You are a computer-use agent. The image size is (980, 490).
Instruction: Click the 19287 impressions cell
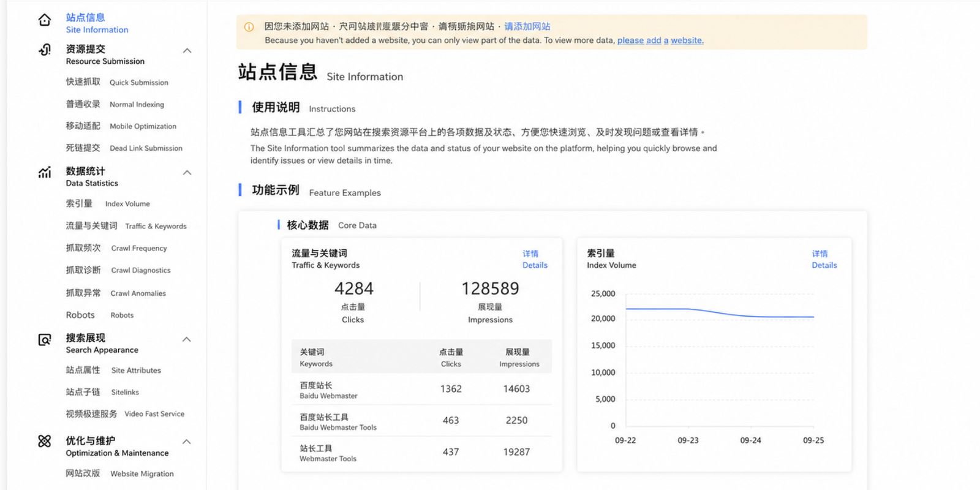click(x=516, y=452)
